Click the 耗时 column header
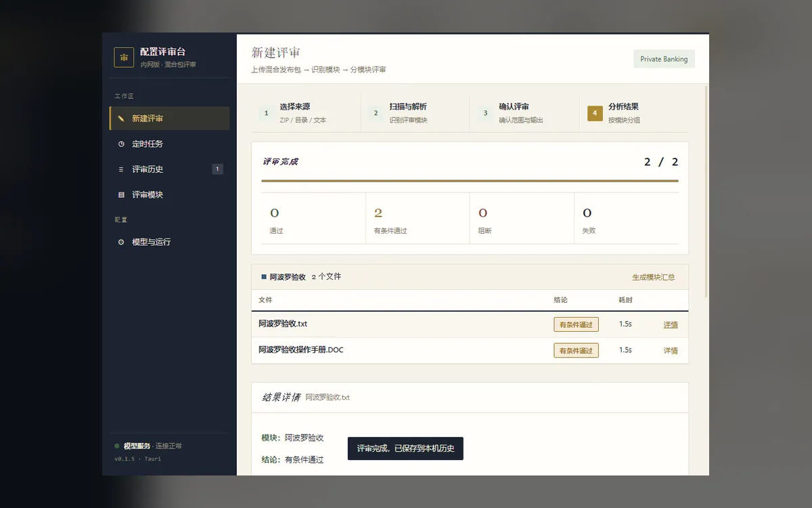Viewport: 812px width, 508px height. [x=625, y=299]
